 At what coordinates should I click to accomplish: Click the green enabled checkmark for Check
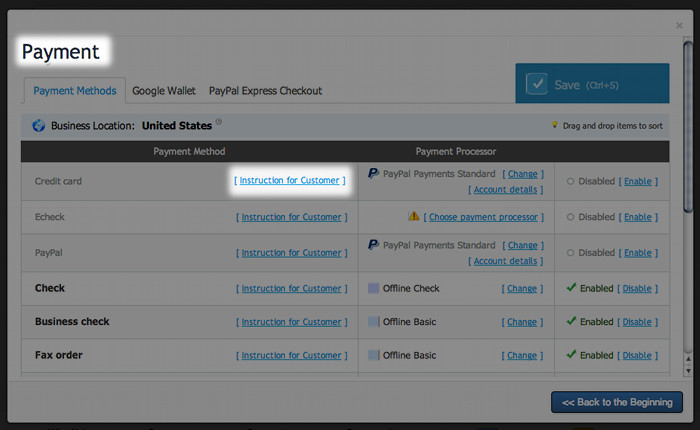571,288
